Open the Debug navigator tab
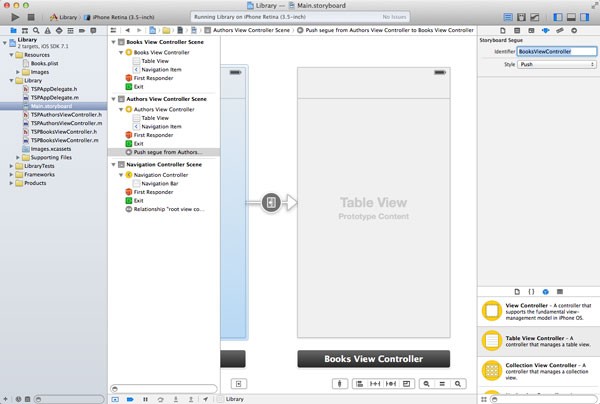 tap(70, 31)
